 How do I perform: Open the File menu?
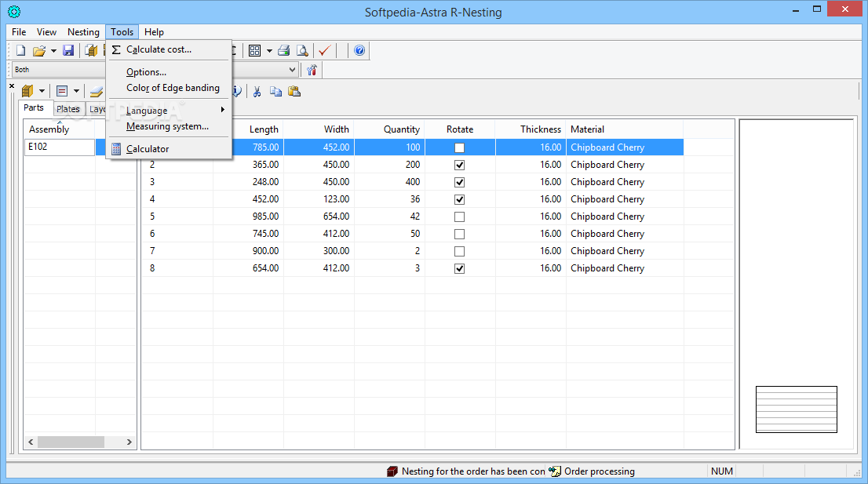[19, 32]
